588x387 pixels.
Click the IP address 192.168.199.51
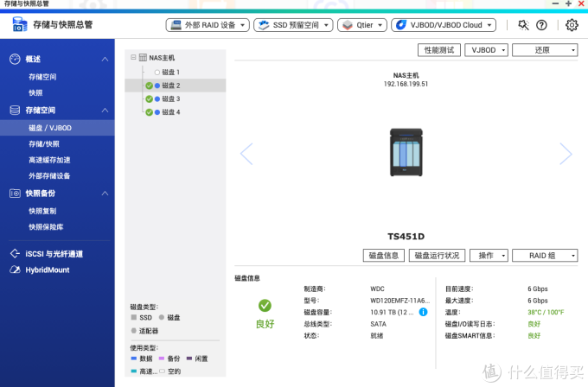tap(406, 84)
